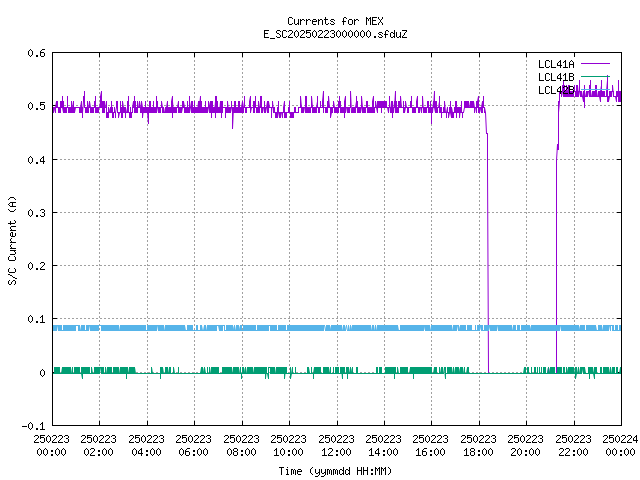Click the LCL42B legend label
The image size is (640, 480).
click(x=556, y=90)
